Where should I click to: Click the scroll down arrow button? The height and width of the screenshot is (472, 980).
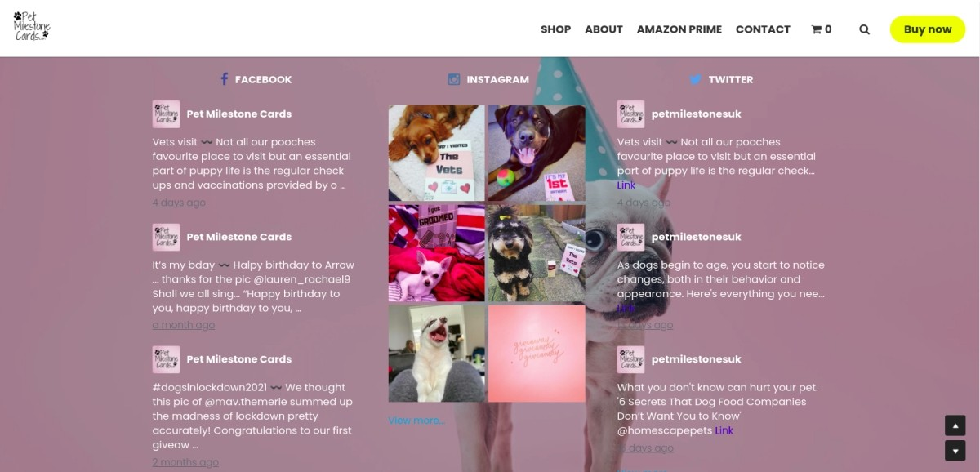click(955, 450)
